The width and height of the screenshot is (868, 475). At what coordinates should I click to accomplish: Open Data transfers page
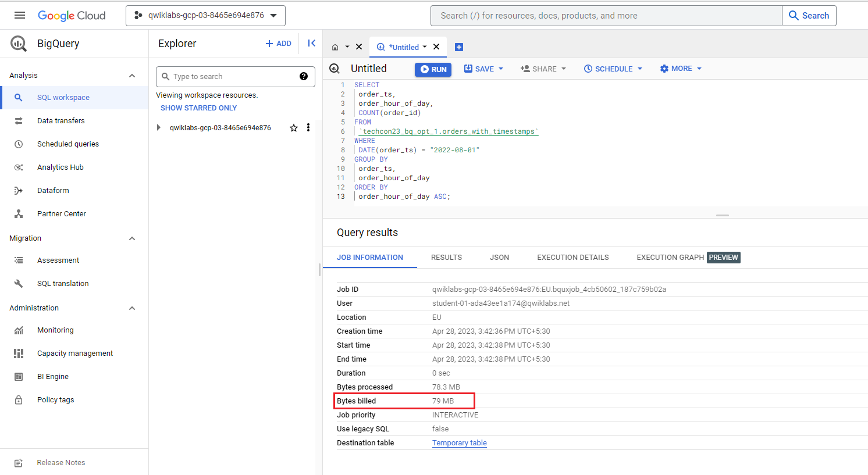click(74, 121)
